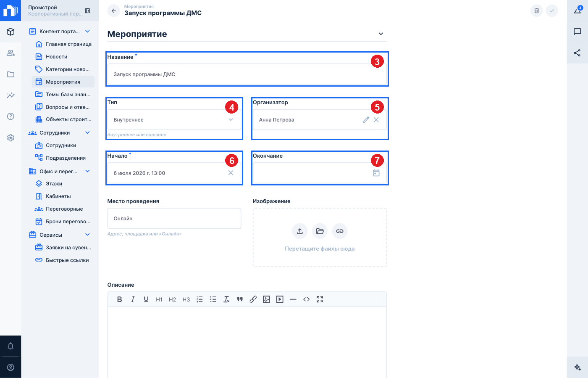Delete the event with trash icon

536,11
